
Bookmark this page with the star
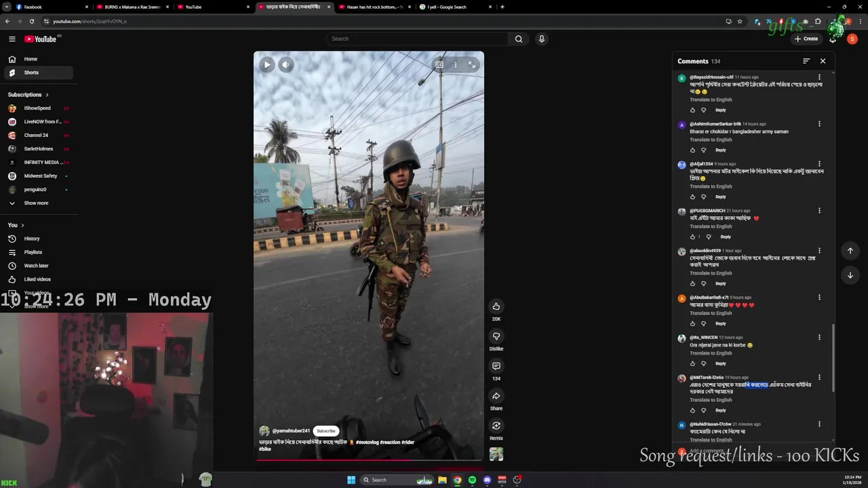pyautogui.click(x=740, y=21)
